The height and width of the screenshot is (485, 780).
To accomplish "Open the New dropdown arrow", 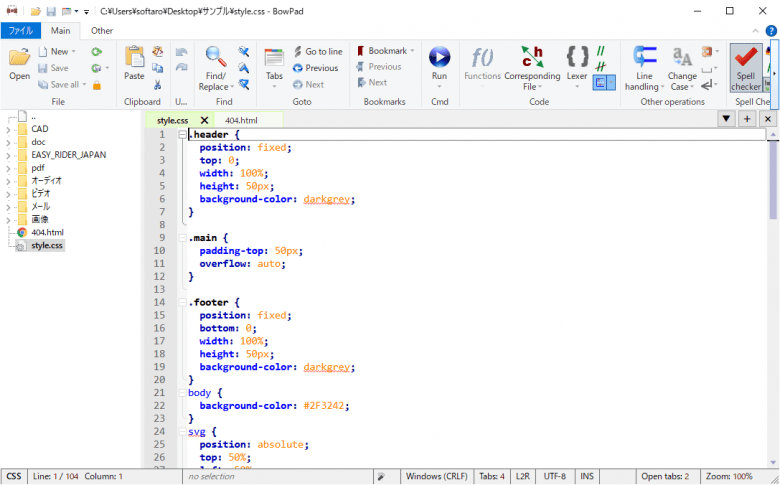I will [74, 52].
